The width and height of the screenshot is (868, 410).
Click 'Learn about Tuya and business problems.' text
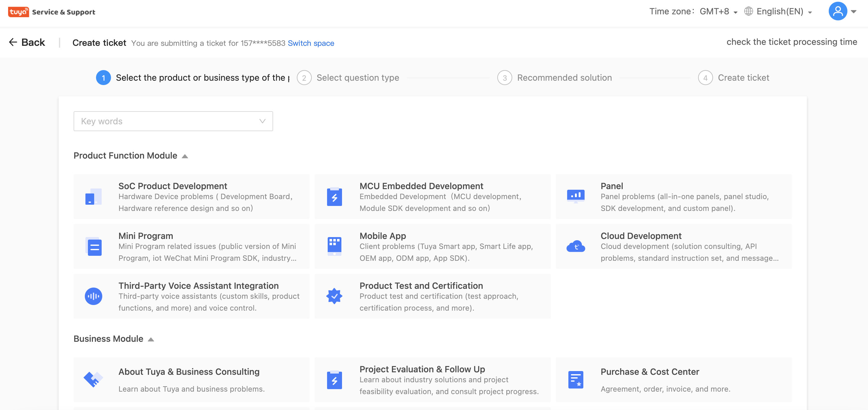coord(191,389)
